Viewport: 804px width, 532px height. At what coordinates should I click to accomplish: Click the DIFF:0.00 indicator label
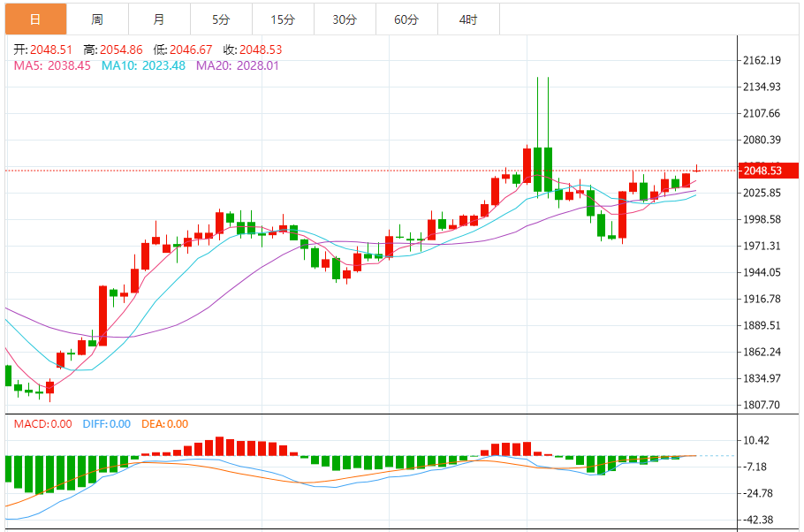pyautogui.click(x=107, y=424)
